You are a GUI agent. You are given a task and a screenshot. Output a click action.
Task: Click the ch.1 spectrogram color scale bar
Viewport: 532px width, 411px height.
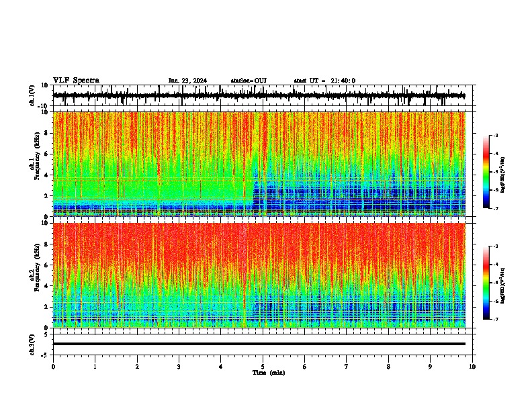coord(486,172)
